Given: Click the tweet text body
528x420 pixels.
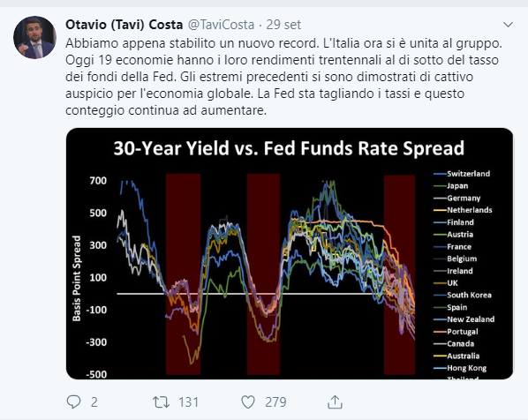Looking at the screenshot, I should [x=284, y=77].
